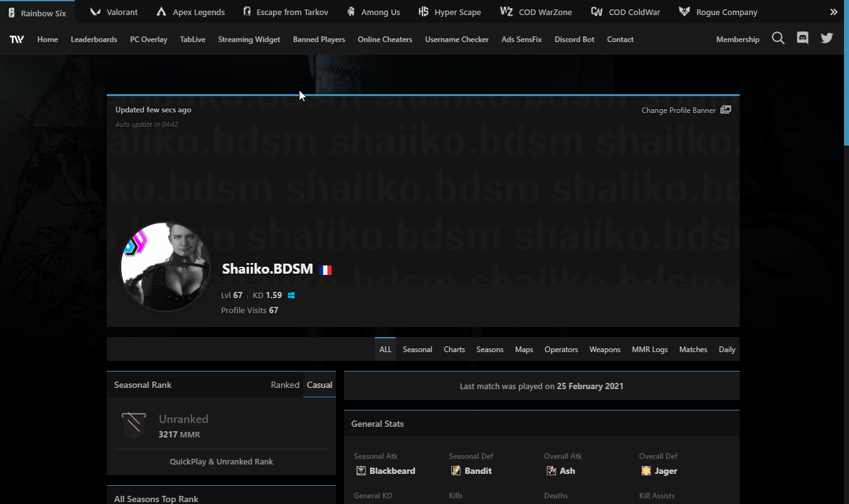Viewport: 849px width, 504px height.
Task: Switch Seasonal Rank to Casual
Action: (x=320, y=385)
